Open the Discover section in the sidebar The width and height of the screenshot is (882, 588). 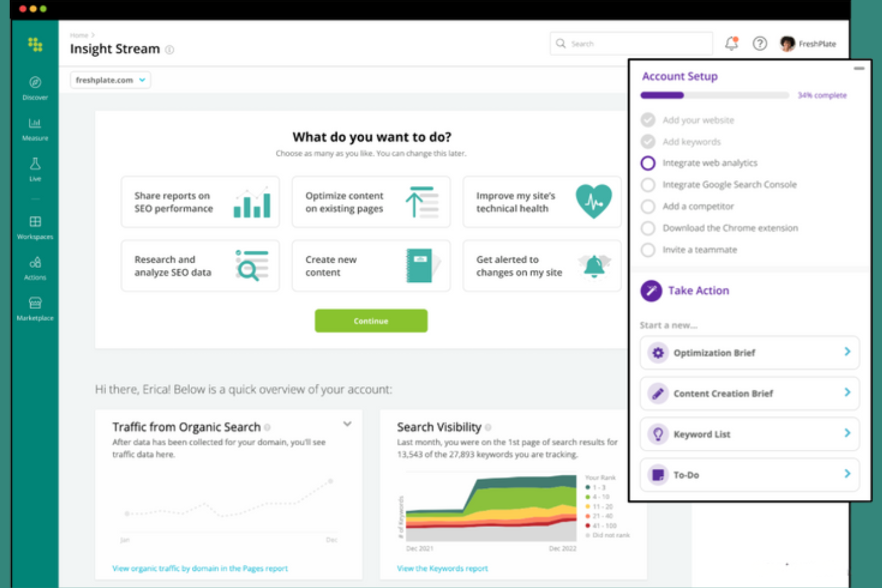click(x=35, y=88)
